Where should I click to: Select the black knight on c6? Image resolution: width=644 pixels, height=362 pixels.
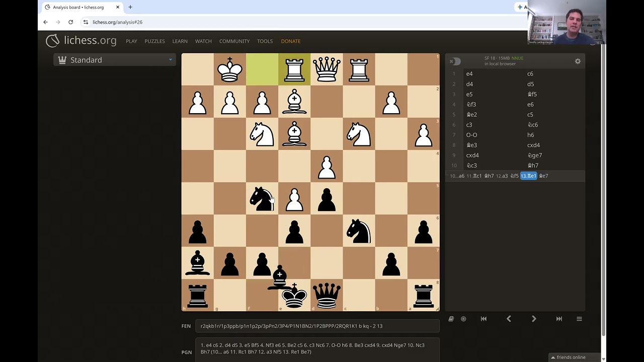point(359,230)
